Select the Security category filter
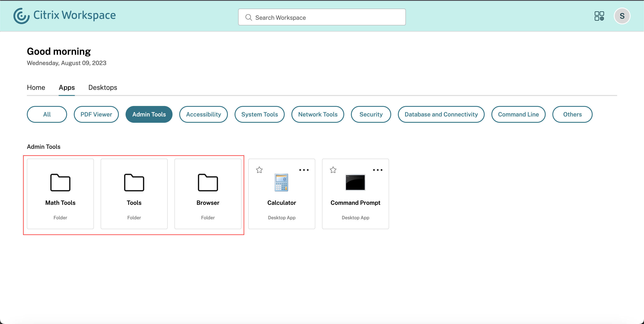This screenshot has width=644, height=324. coord(371,114)
